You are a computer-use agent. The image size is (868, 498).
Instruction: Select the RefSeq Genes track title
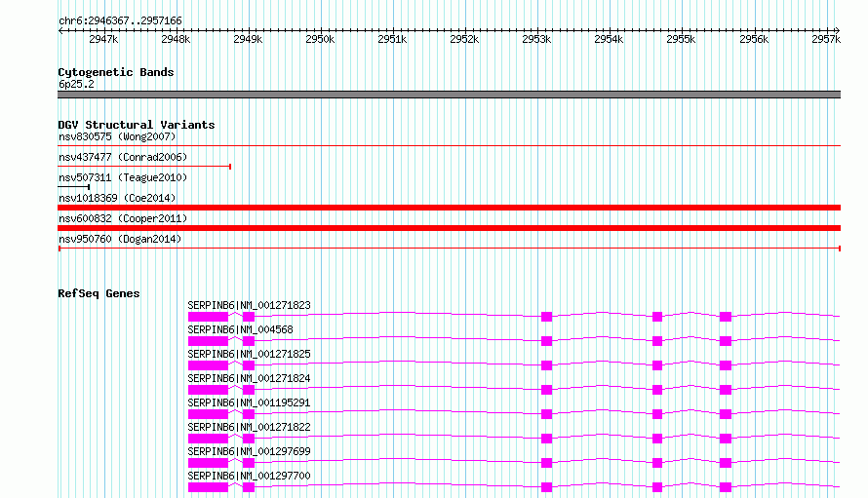click(99, 293)
